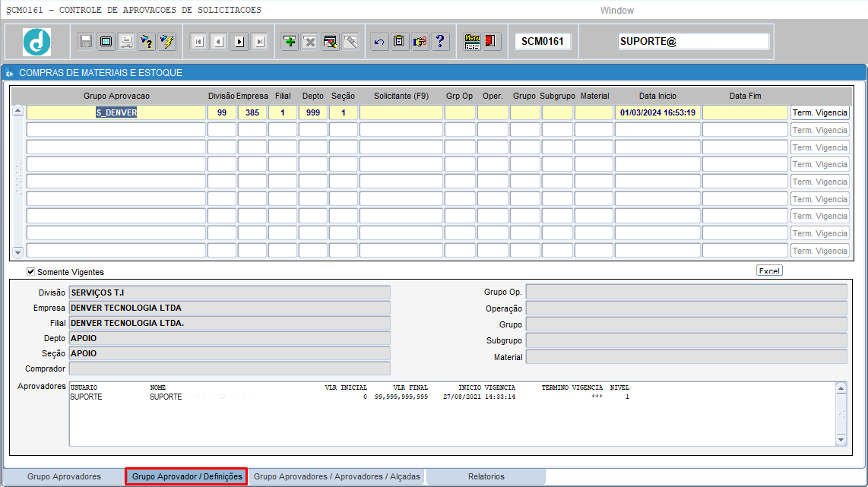Screen dimensions: 868x487
Task: Click the Divisão field SERVIÇOS T.I
Action: tap(230, 293)
